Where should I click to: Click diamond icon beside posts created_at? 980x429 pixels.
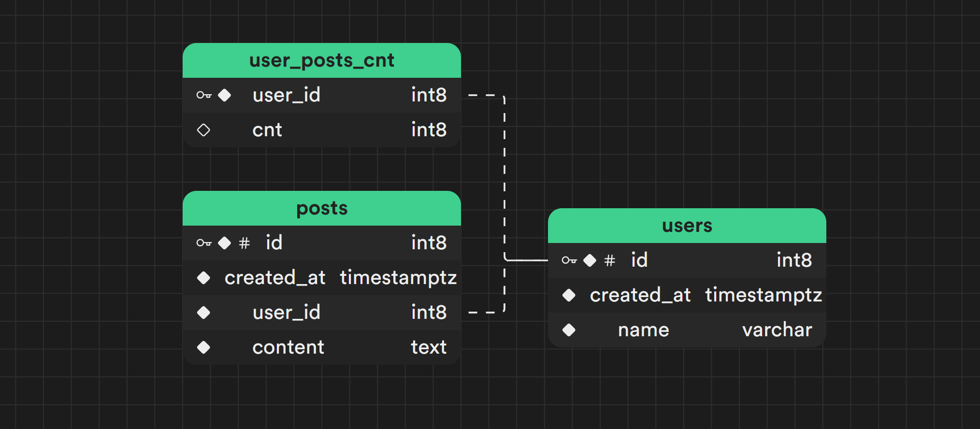[x=203, y=278]
